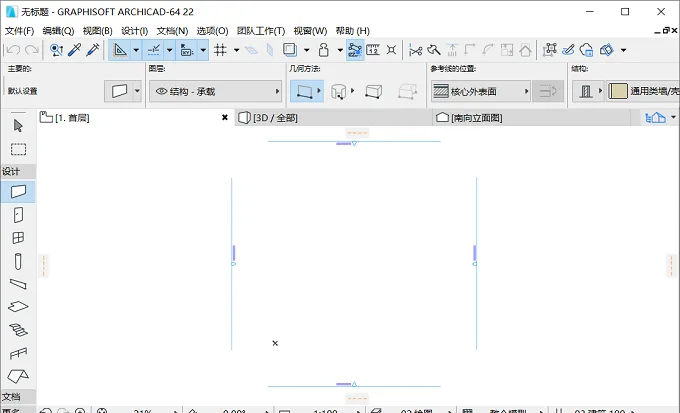Switch to the [南向立面图] tab
The height and width of the screenshot is (413, 680).
point(531,118)
